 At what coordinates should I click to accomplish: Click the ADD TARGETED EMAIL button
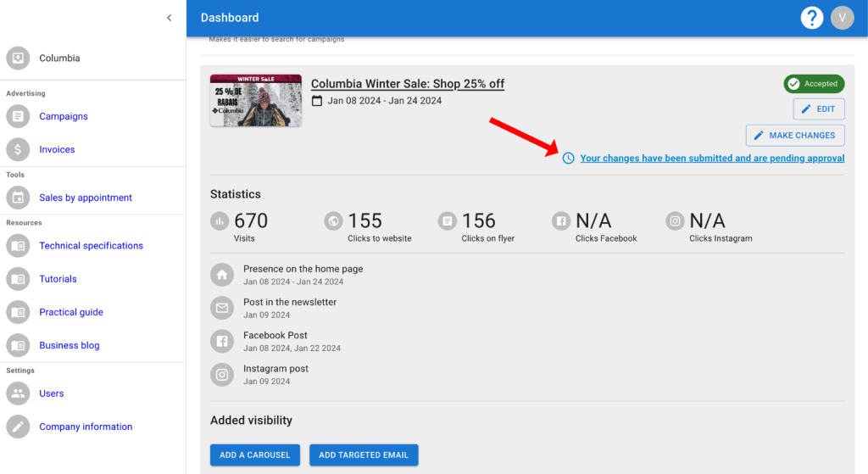tap(363, 454)
